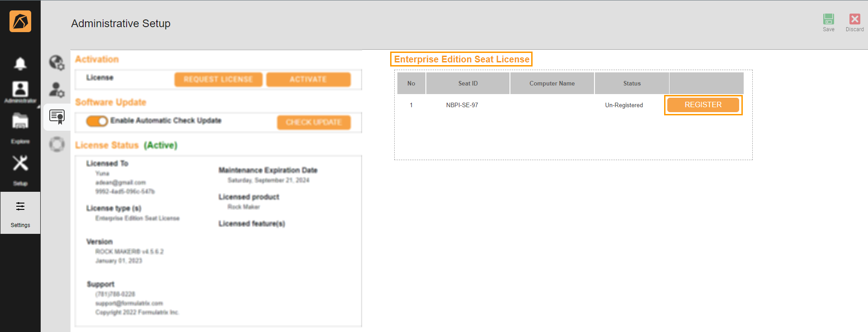Open the user settings sub-tab icon
The height and width of the screenshot is (332, 868).
[x=57, y=90]
